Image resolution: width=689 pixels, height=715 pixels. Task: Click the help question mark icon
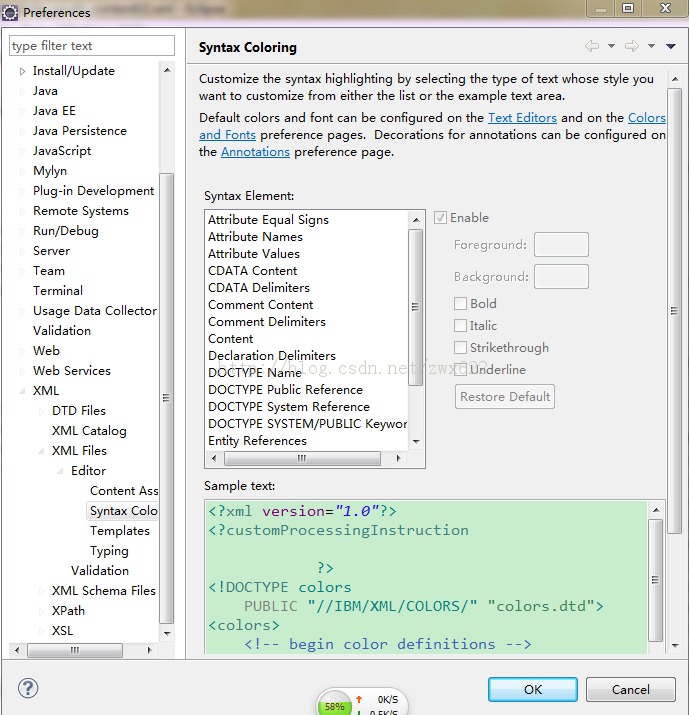click(28, 689)
